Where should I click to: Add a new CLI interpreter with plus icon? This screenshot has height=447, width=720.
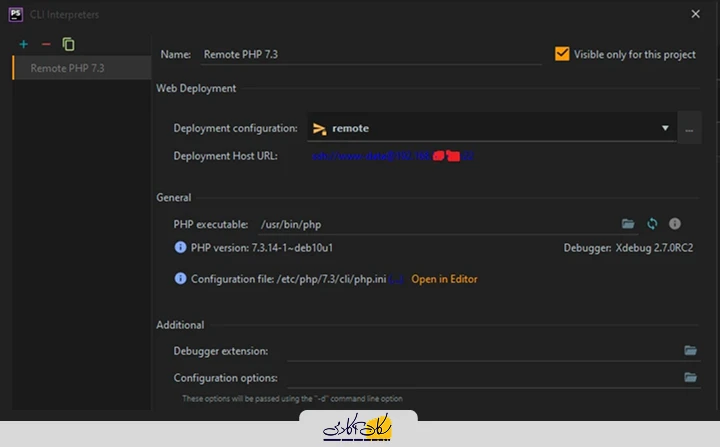[x=23, y=44]
